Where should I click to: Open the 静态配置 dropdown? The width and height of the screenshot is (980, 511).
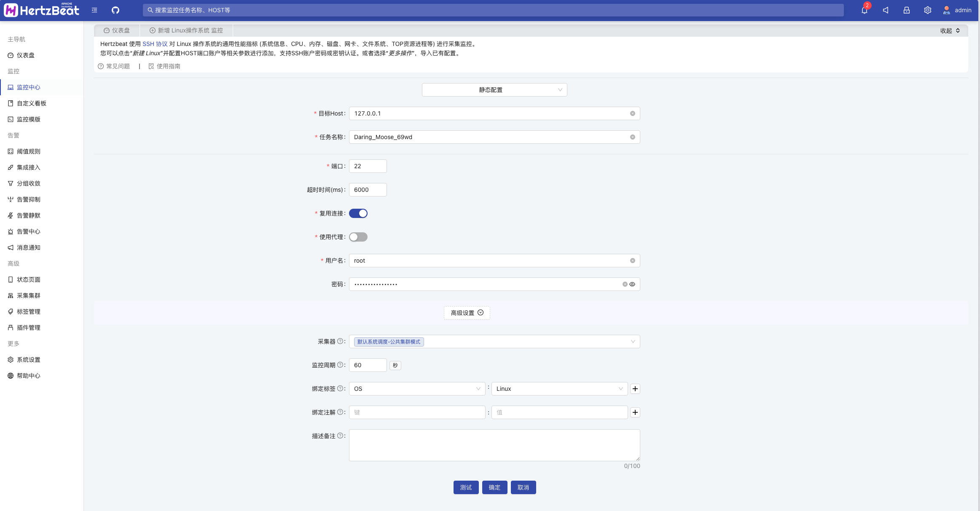[x=494, y=90]
